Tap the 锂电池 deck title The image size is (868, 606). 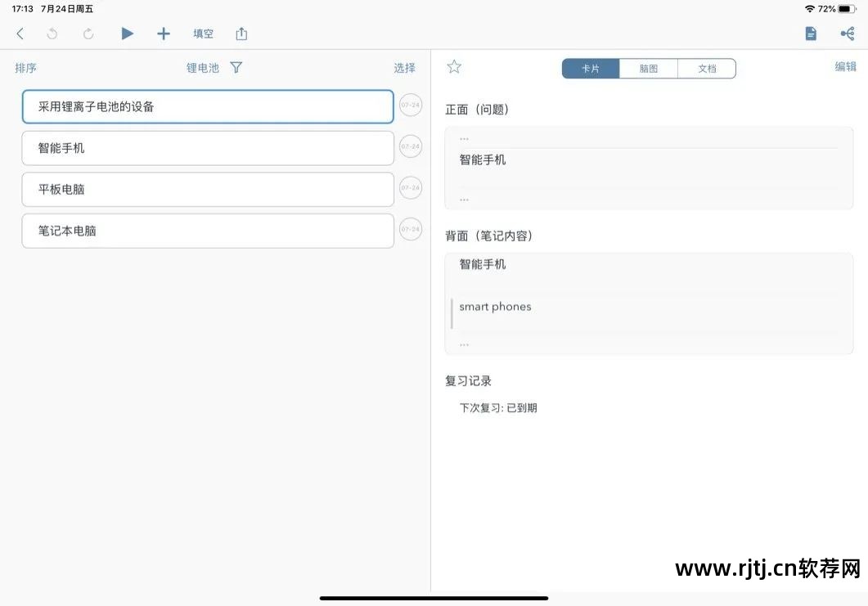(x=203, y=68)
